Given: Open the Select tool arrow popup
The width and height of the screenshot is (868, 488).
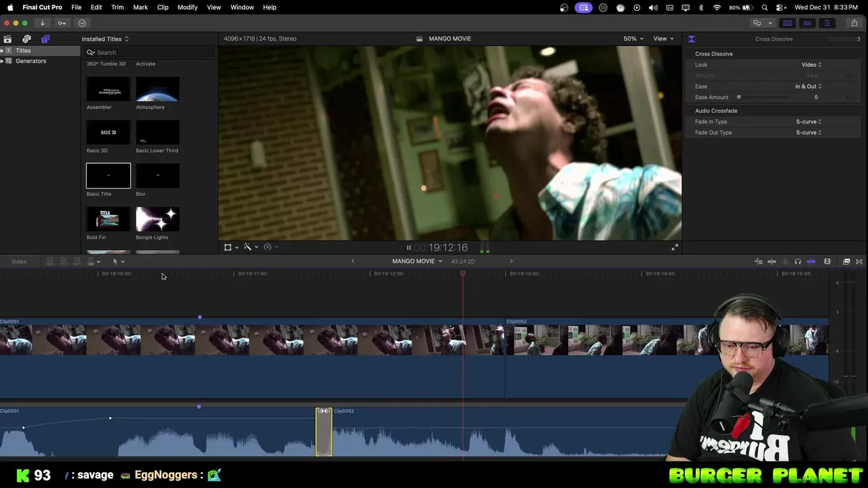Looking at the screenshot, I should tap(118, 262).
